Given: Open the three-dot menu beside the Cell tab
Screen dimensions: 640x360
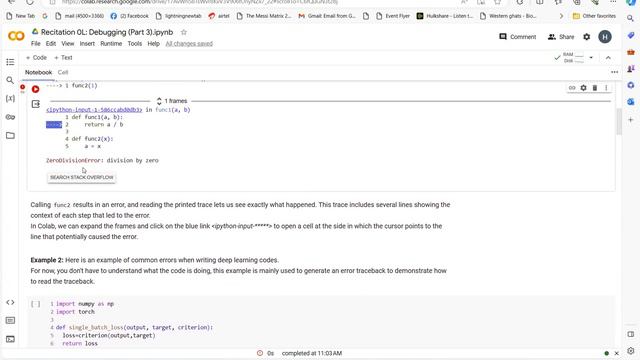Looking at the screenshot, I should [x=614, y=72].
